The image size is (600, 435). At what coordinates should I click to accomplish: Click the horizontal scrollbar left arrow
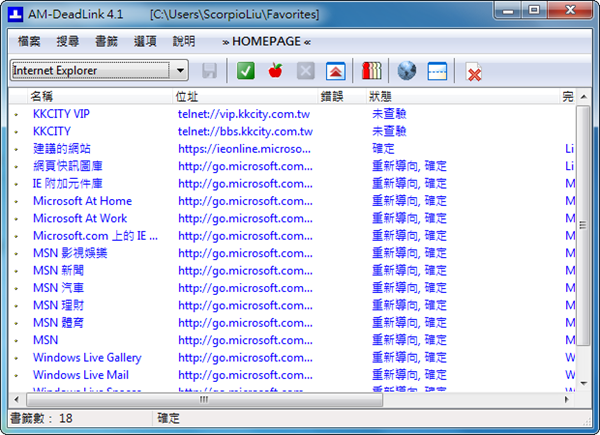pos(16,399)
